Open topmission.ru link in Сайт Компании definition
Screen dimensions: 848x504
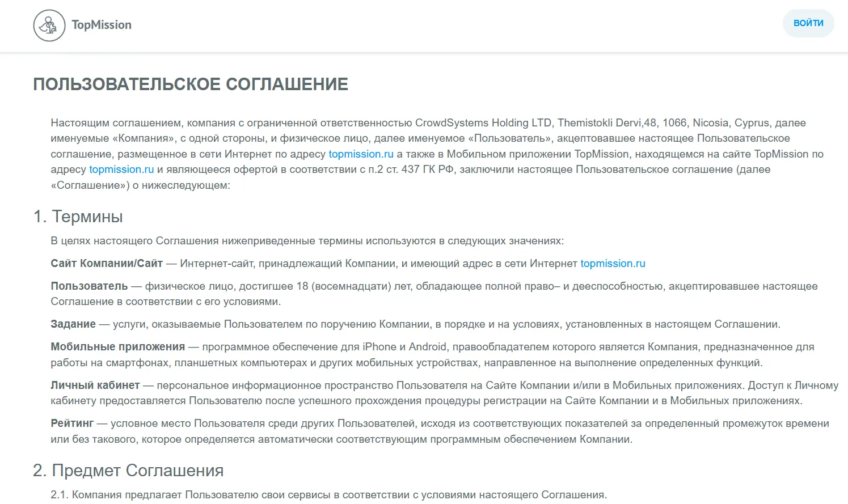(613, 264)
